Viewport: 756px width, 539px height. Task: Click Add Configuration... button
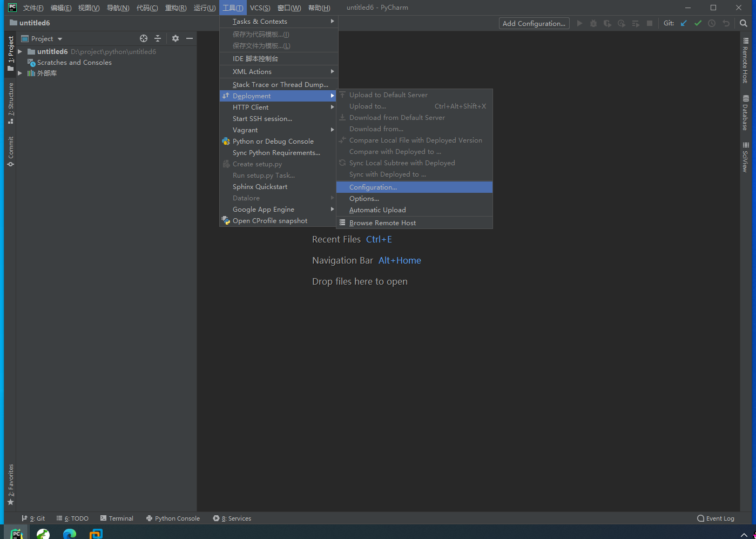(x=534, y=23)
